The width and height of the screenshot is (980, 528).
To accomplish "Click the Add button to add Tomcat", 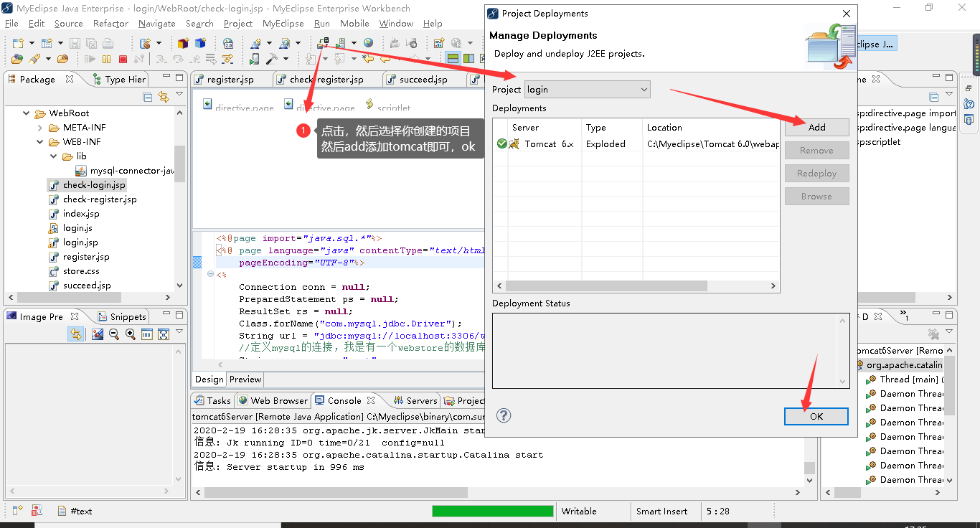I will click(x=816, y=127).
